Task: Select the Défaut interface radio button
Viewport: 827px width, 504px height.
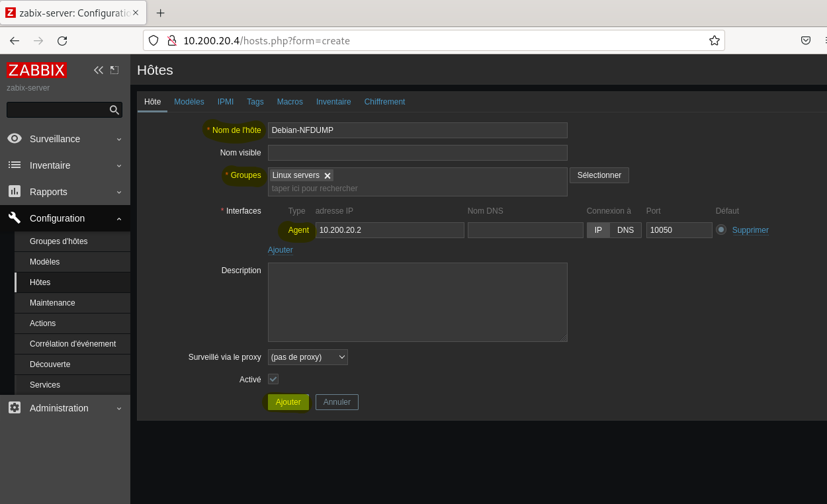Action: pyautogui.click(x=720, y=230)
